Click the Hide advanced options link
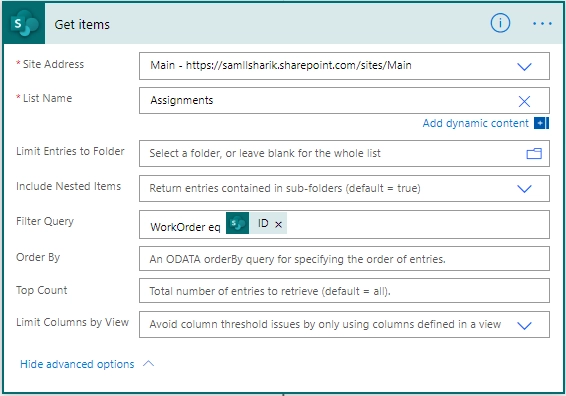 (77, 364)
